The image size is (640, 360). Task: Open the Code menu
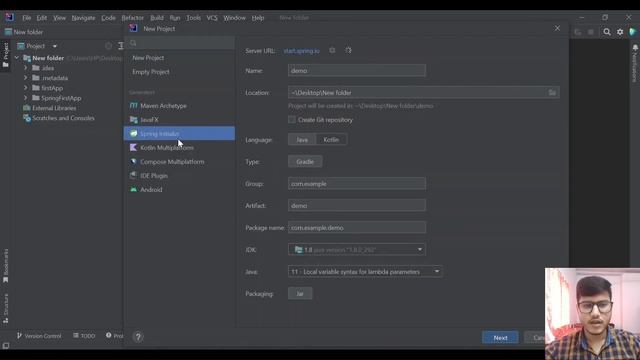pos(108,18)
